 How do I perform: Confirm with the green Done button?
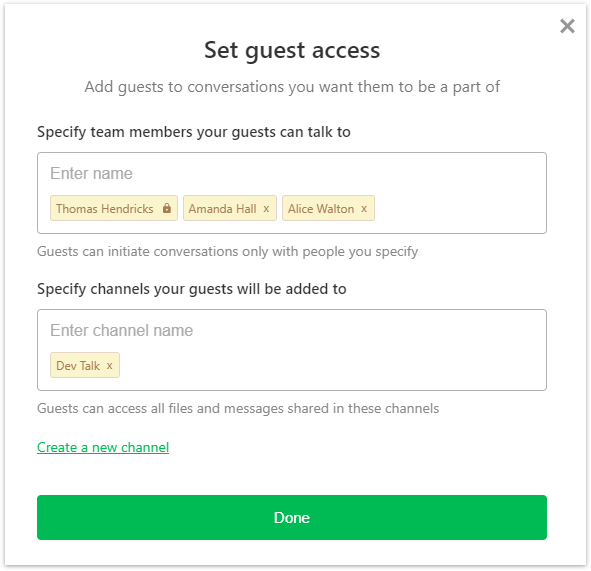[292, 517]
